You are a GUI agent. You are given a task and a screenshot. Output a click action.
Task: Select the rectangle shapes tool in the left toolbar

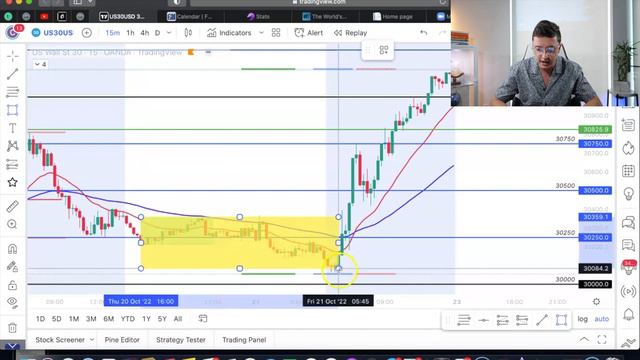point(13,110)
